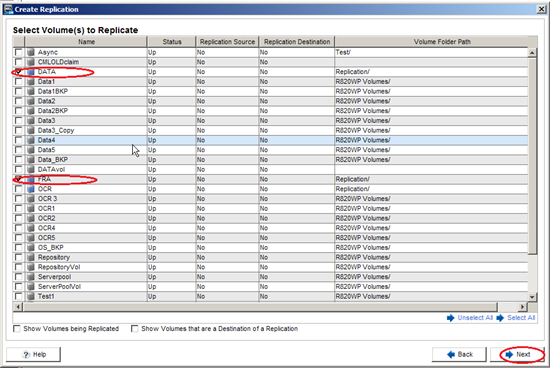Image resolution: width=550 pixels, height=368 pixels.
Task: Uncheck the DATA volume checkbox
Action: pos(18,72)
